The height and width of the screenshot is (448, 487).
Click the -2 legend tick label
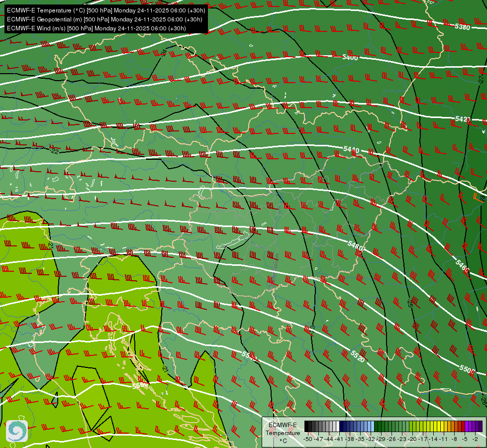click(x=475, y=440)
